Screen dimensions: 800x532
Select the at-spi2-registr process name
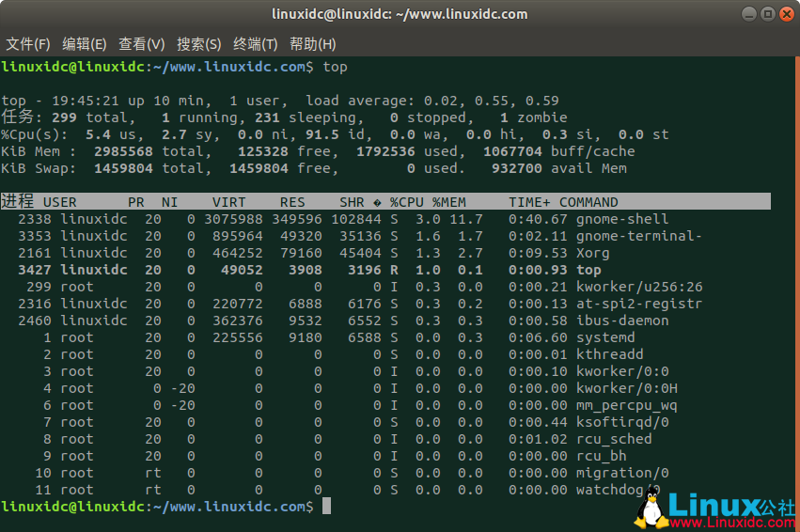(639, 304)
